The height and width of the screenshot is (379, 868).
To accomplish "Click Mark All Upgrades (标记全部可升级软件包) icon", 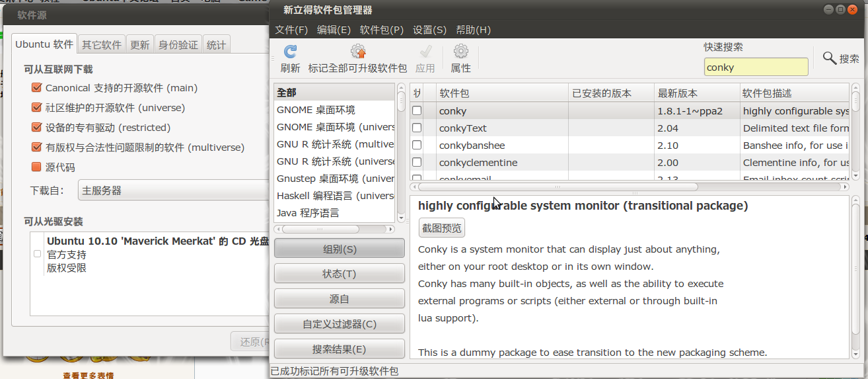I will click(358, 52).
